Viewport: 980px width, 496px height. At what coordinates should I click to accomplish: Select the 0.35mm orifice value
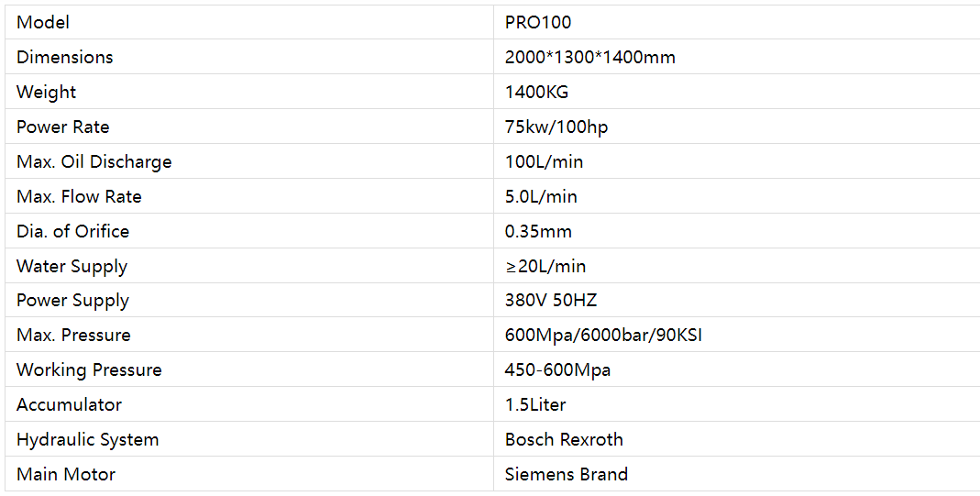pyautogui.click(x=538, y=231)
